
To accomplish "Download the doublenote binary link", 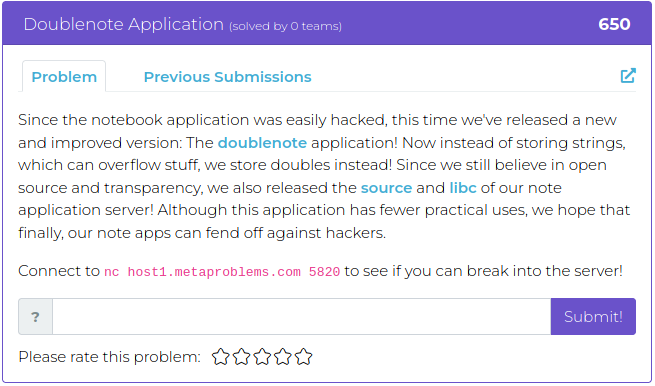I will [262, 143].
